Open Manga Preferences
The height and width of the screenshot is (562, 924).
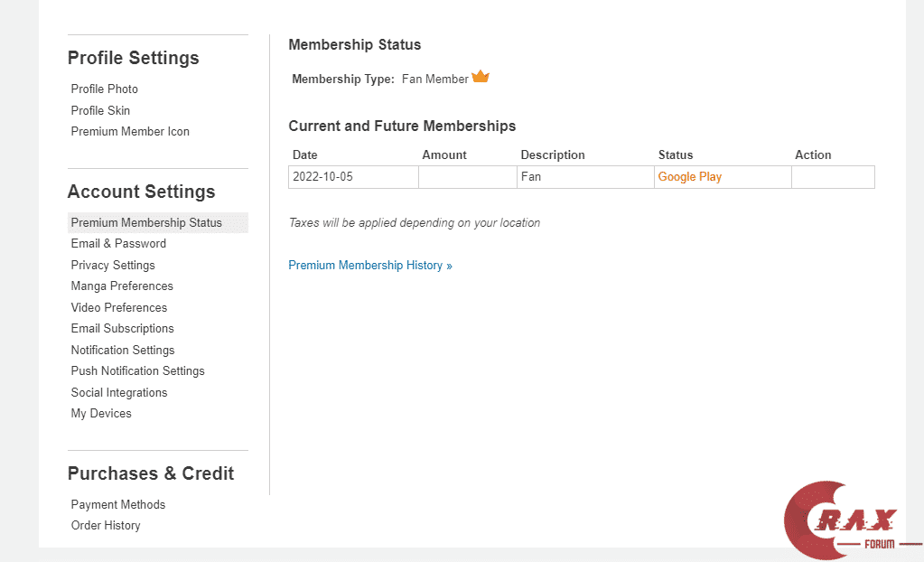[122, 286]
